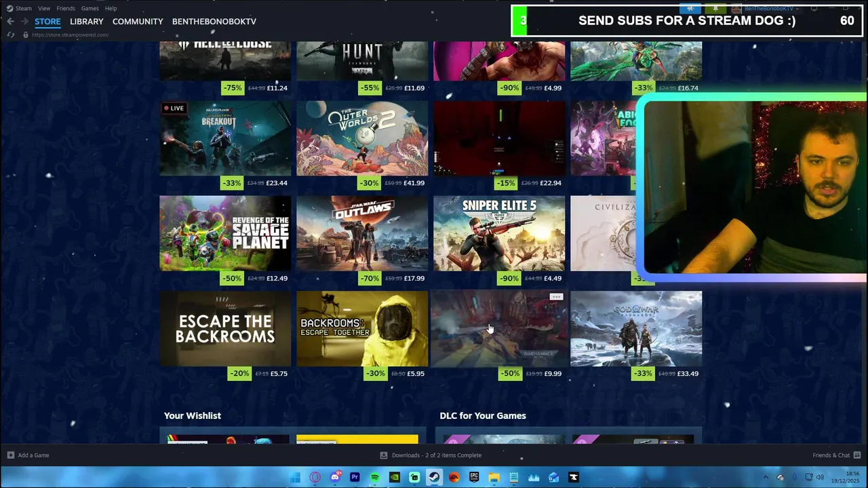The image size is (868, 488).
Task: Click the £5.75 price for Escape the Backrooms
Action: pyautogui.click(x=279, y=373)
